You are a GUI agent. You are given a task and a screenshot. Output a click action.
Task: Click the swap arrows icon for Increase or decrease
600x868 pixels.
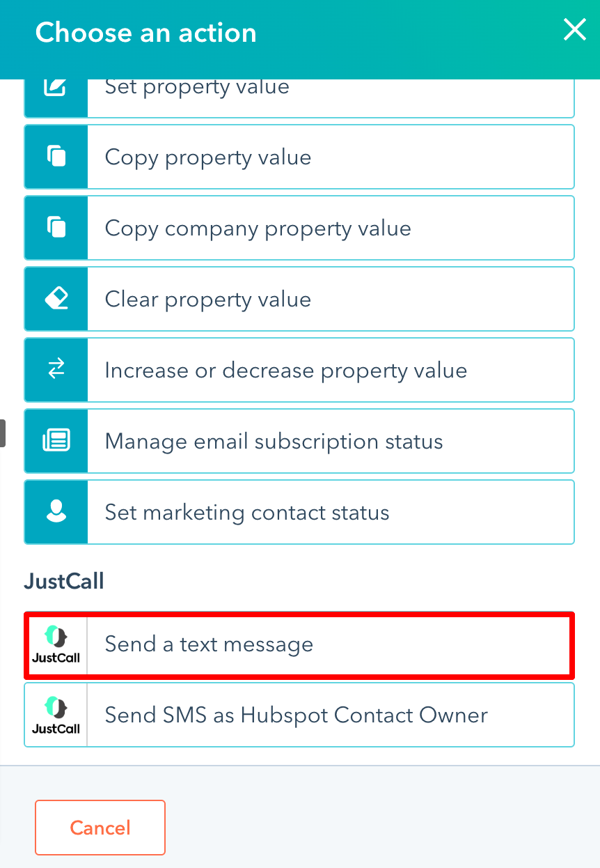56,370
